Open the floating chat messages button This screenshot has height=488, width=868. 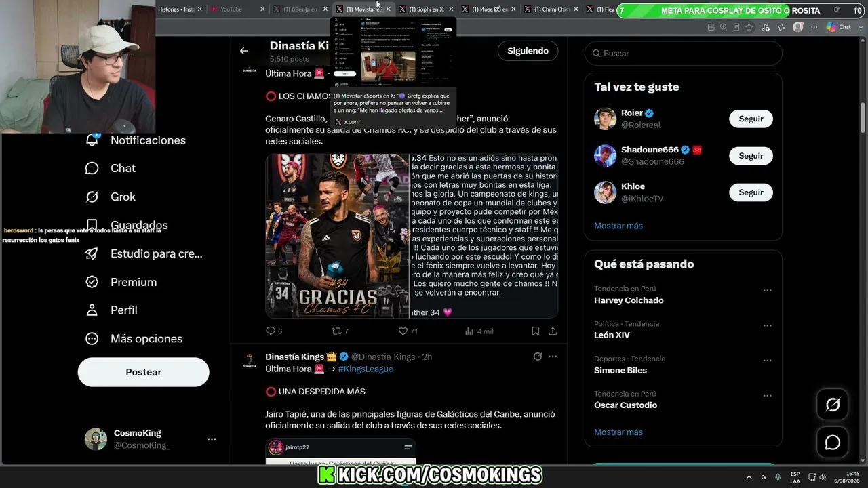point(832,443)
